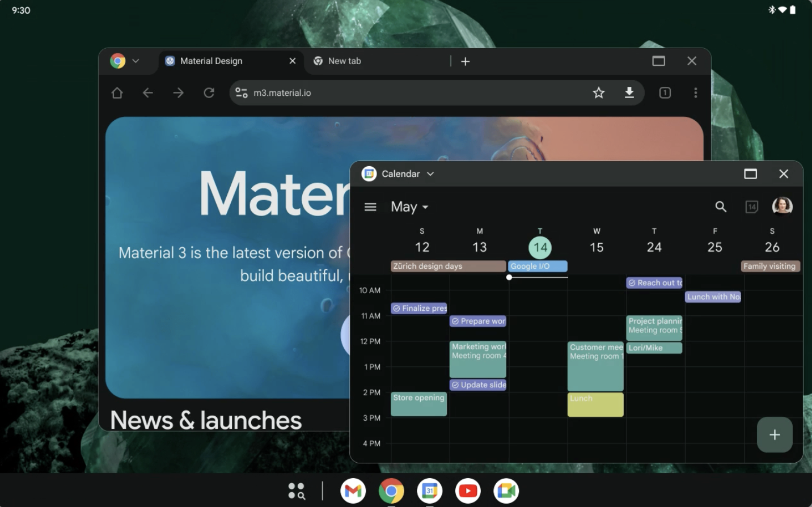Open Google I/O all-day event

pos(538,266)
